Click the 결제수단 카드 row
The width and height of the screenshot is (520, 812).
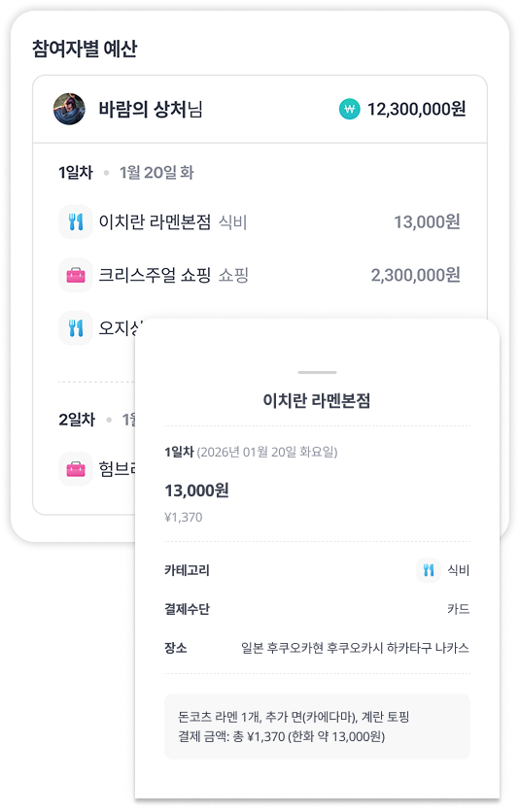pyautogui.click(x=317, y=609)
